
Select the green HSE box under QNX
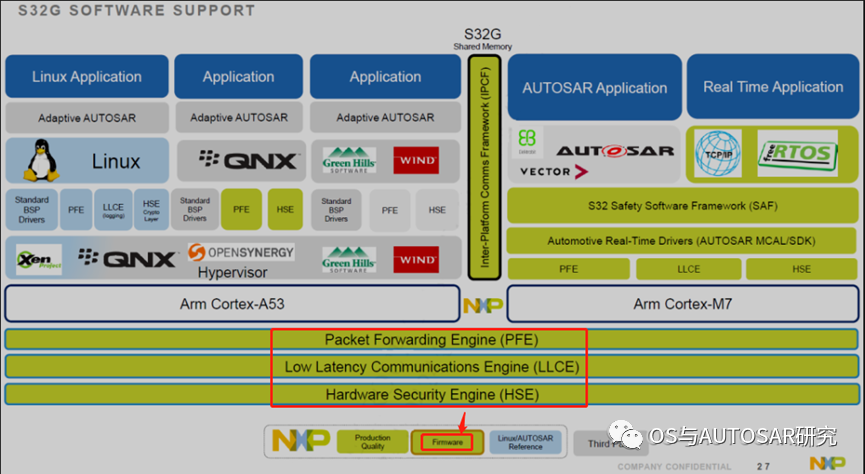click(x=285, y=209)
